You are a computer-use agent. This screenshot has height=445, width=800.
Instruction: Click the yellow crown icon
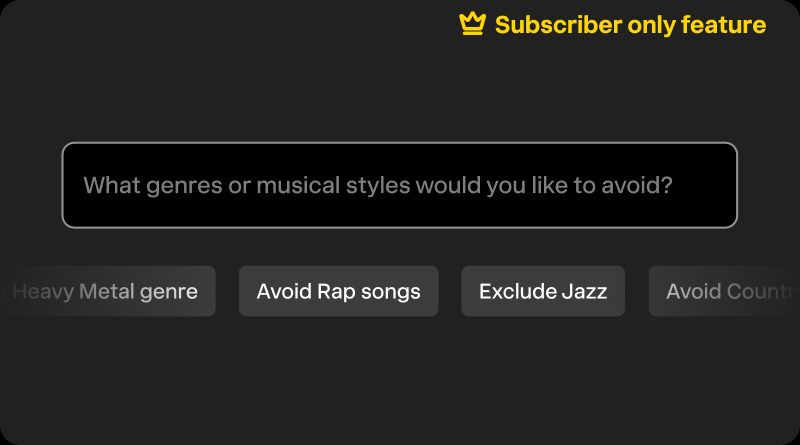coord(471,24)
